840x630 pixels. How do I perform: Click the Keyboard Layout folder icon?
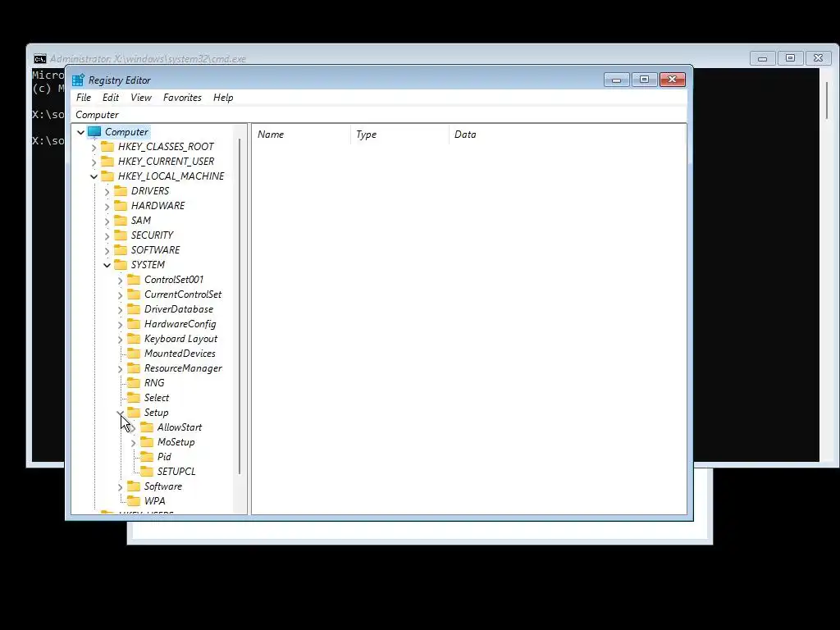[134, 339]
